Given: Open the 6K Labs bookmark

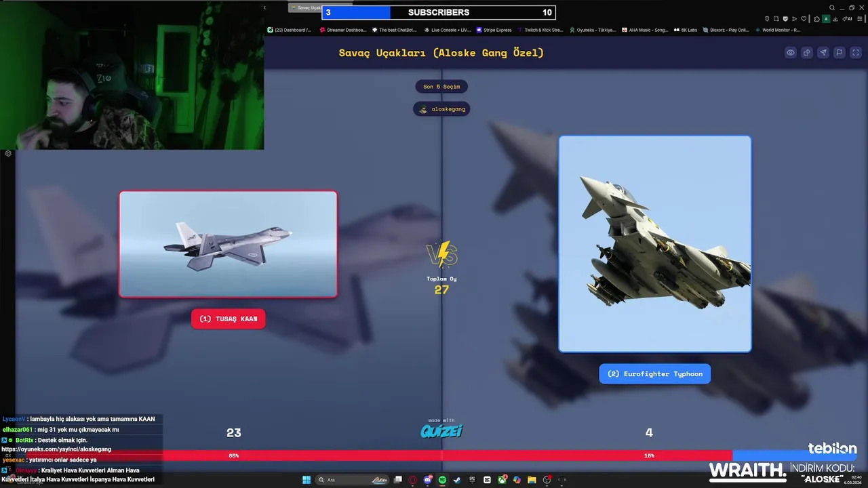Looking at the screenshot, I should pos(686,30).
